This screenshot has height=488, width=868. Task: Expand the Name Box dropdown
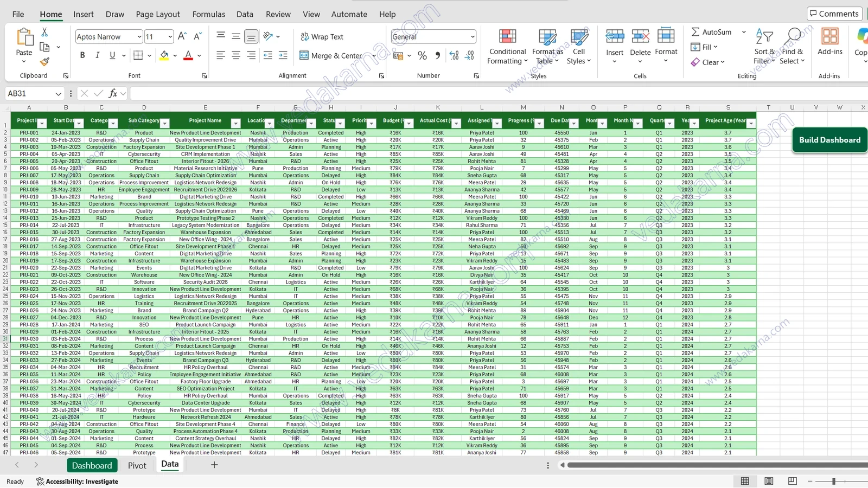pos(59,93)
